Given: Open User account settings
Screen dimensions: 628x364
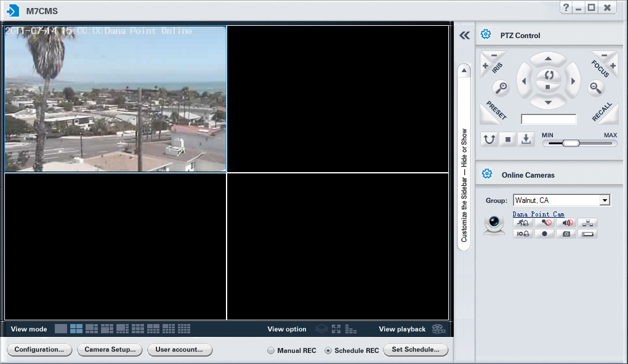Looking at the screenshot, I should [179, 350].
